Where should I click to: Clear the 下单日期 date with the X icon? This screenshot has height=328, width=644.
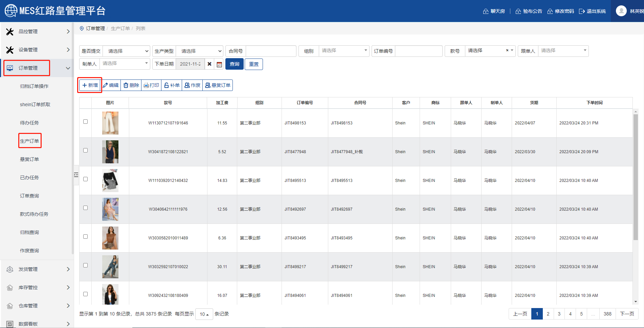pos(209,64)
